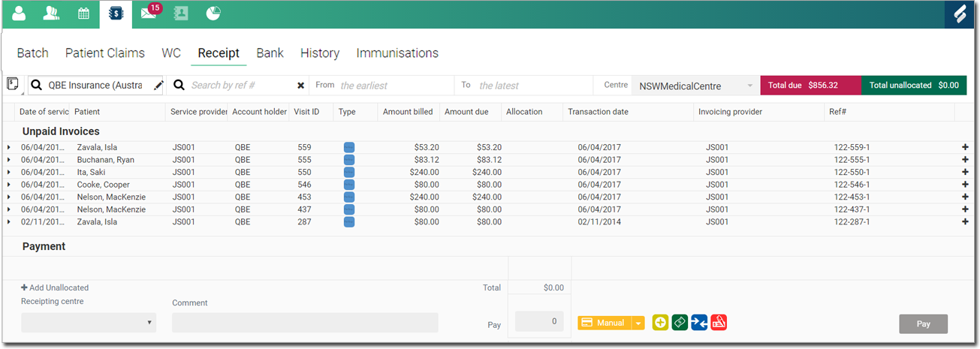
Task: Open the NSWMedicalCentre centre dropdown
Action: point(695,86)
